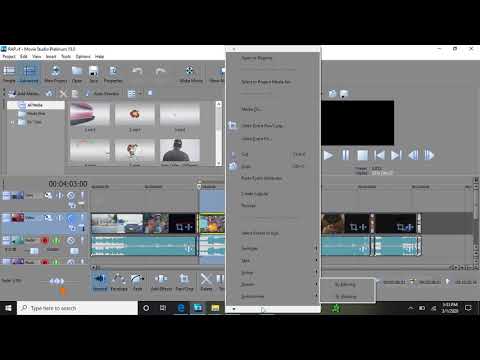Viewport: 480px width, 360px height.
Task: Redo the last undone action
Action: 160,71
